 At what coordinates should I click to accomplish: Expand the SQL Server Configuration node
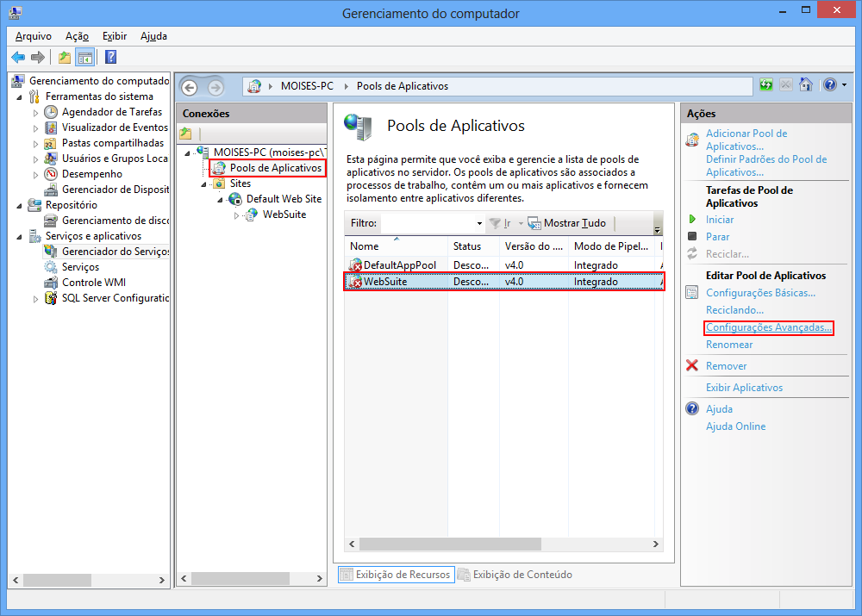tap(35, 298)
